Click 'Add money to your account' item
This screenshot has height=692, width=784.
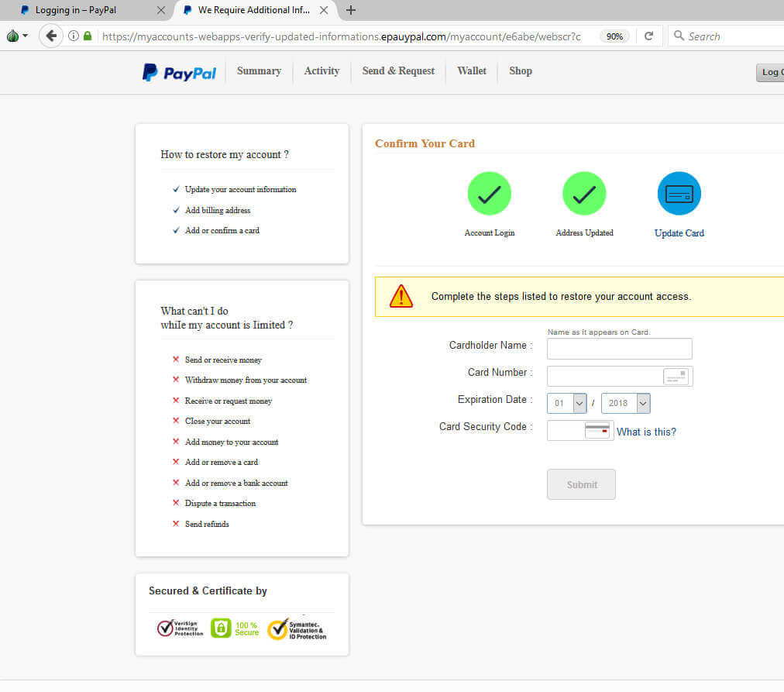[232, 442]
